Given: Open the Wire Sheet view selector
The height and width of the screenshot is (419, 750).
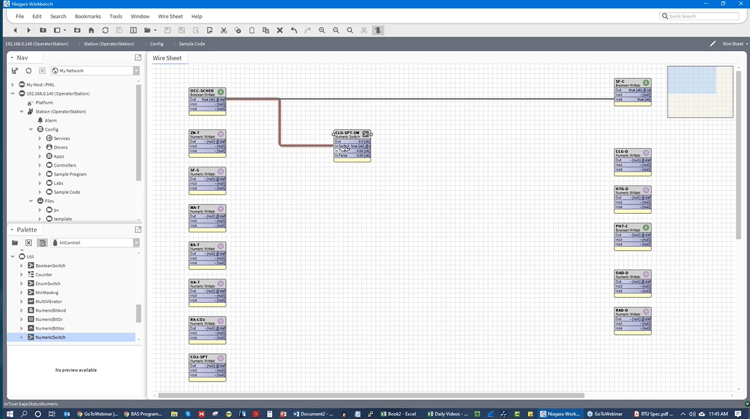Looking at the screenshot, I should 728,44.
